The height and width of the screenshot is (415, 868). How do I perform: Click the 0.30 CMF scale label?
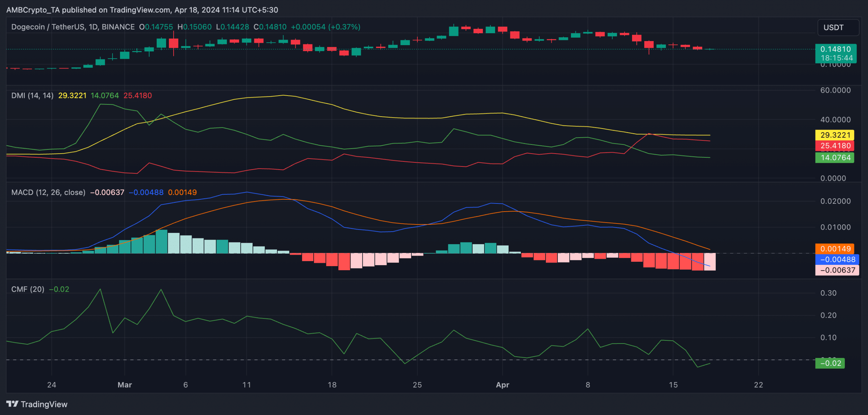tap(828, 293)
